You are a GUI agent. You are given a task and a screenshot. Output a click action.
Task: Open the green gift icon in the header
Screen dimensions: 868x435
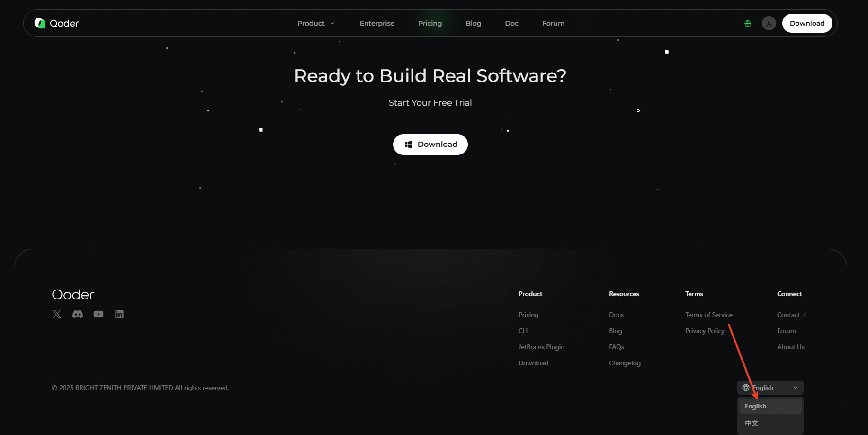click(x=748, y=23)
